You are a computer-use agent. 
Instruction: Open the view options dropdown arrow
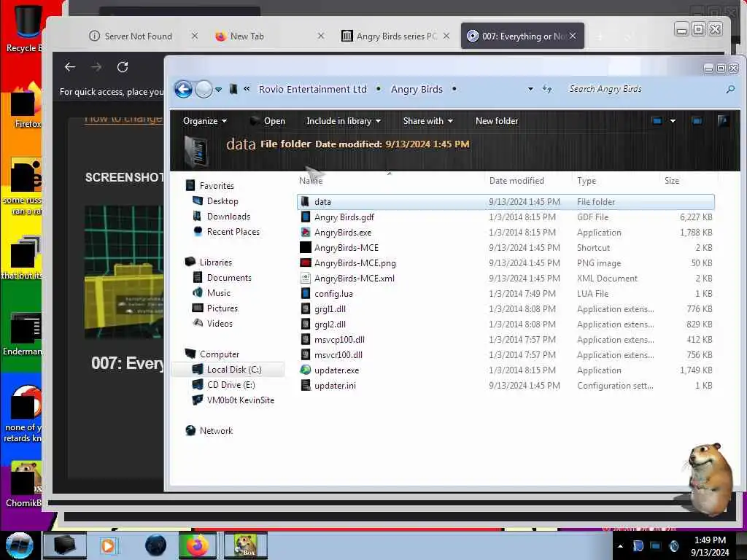click(673, 121)
